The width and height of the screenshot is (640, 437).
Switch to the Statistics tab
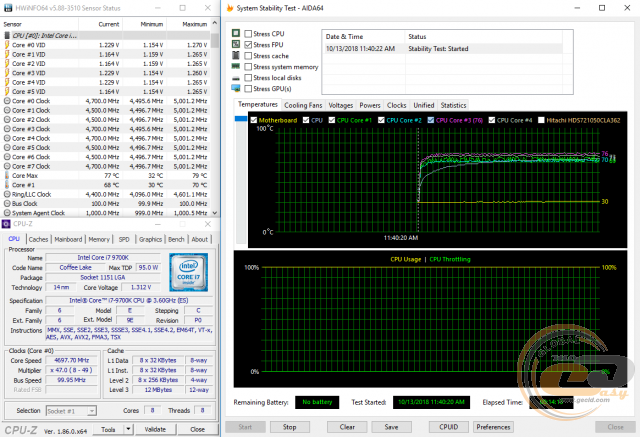pyautogui.click(x=453, y=105)
